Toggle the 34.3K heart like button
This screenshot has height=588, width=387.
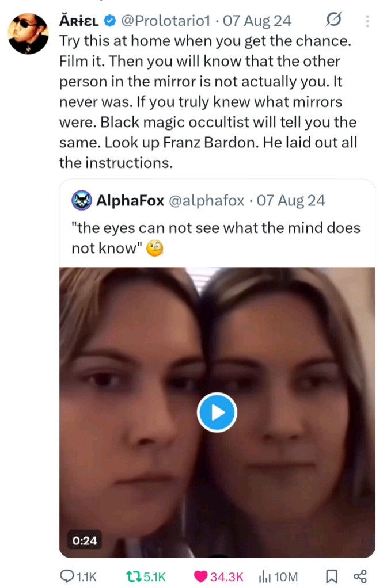pos(218,576)
